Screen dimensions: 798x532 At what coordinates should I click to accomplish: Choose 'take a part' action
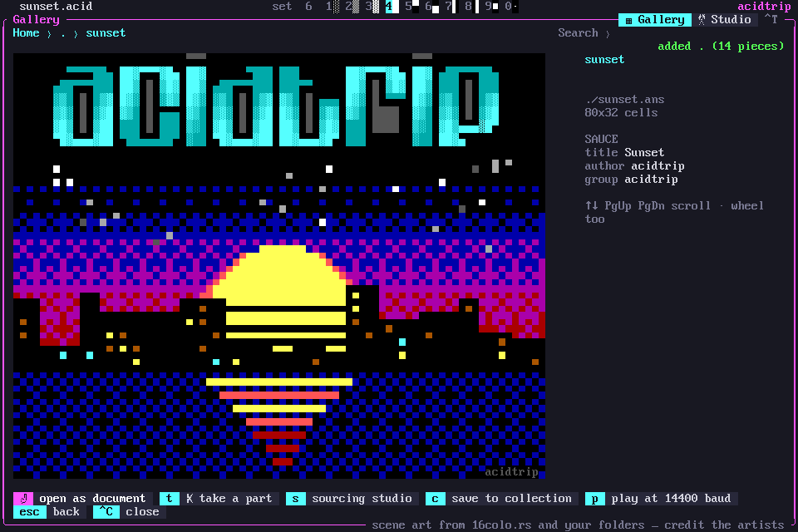pos(219,499)
